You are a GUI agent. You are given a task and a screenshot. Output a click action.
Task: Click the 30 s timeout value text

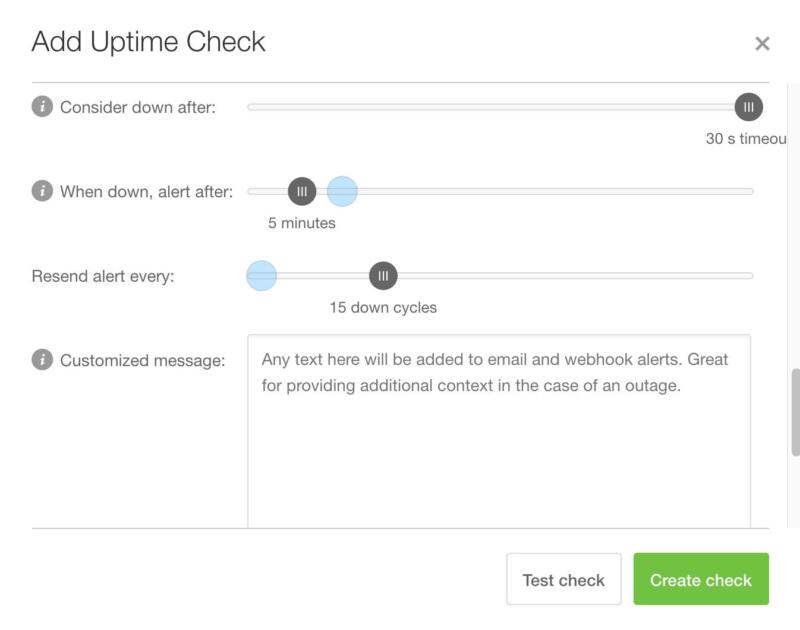pos(745,139)
